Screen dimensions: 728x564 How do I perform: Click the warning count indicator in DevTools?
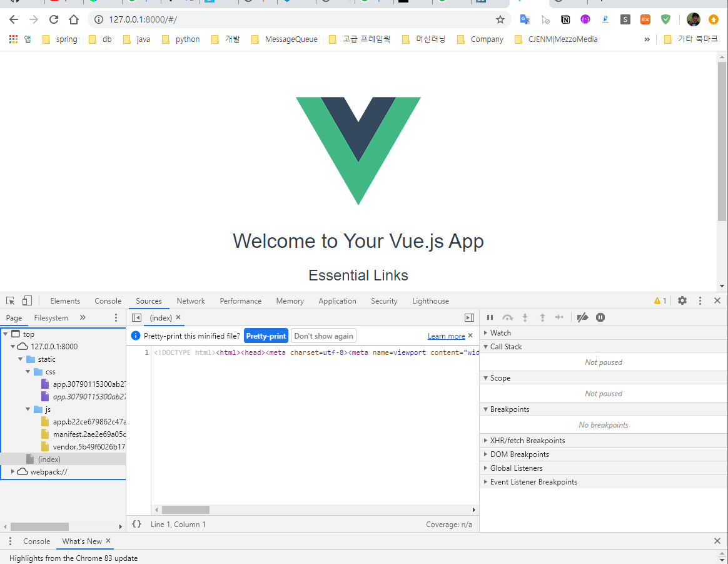(x=660, y=300)
